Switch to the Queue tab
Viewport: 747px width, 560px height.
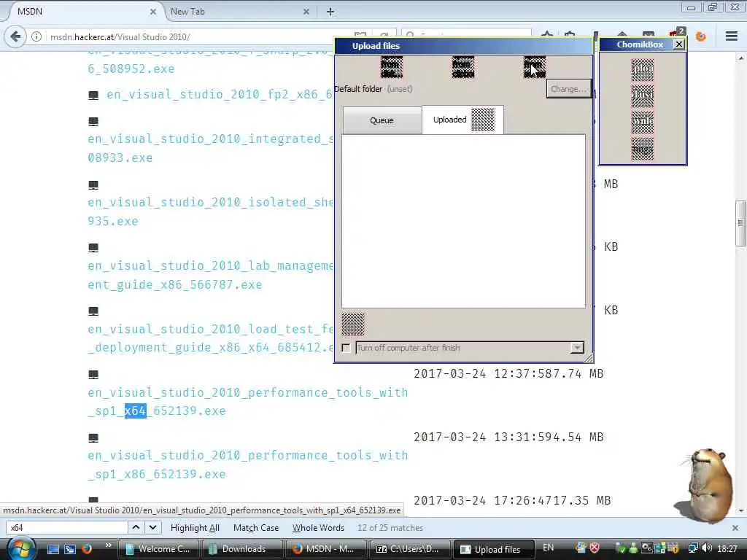tap(382, 120)
